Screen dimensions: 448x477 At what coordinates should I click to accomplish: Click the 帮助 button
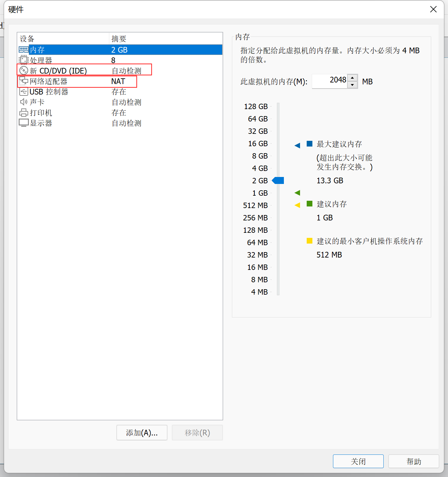click(x=413, y=461)
